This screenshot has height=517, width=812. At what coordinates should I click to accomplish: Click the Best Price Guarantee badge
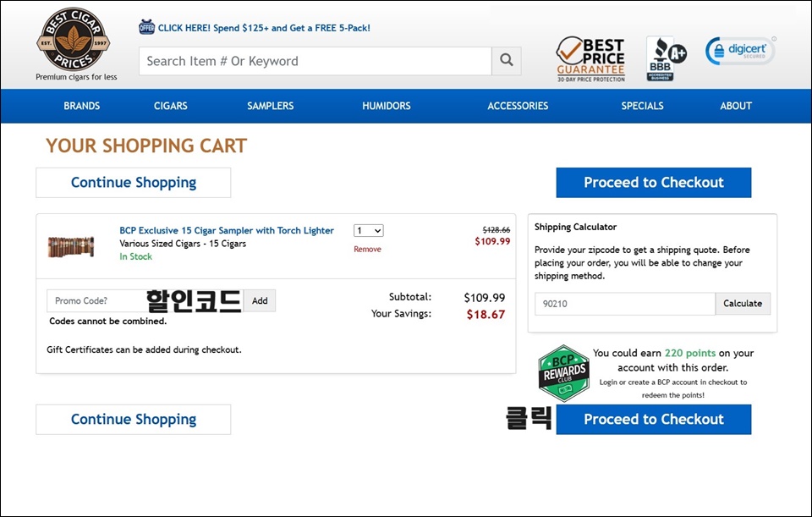[591, 59]
